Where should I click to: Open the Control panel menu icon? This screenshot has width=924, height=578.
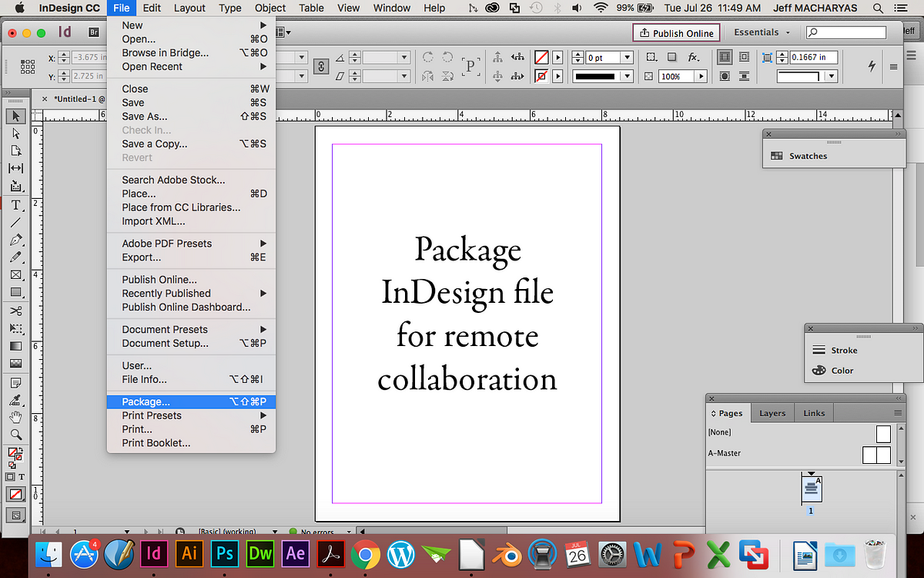click(x=893, y=66)
